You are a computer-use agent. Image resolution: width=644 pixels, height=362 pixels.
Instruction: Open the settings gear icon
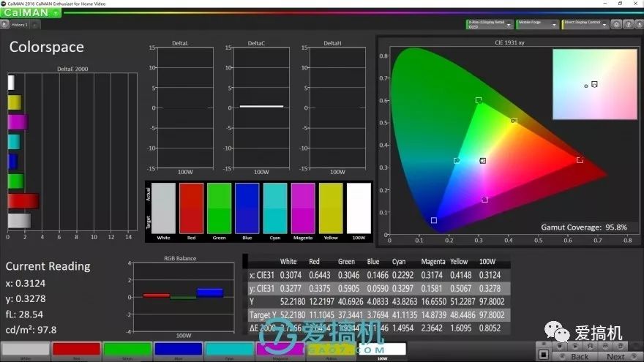coord(616,24)
